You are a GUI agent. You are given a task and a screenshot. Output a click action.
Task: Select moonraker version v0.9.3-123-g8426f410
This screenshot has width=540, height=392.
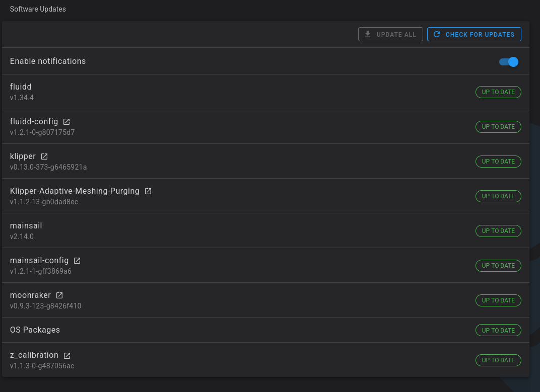45,306
